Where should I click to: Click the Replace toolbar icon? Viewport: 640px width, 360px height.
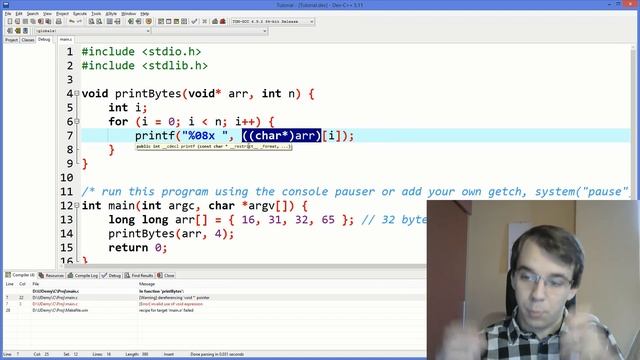[x=99, y=21]
